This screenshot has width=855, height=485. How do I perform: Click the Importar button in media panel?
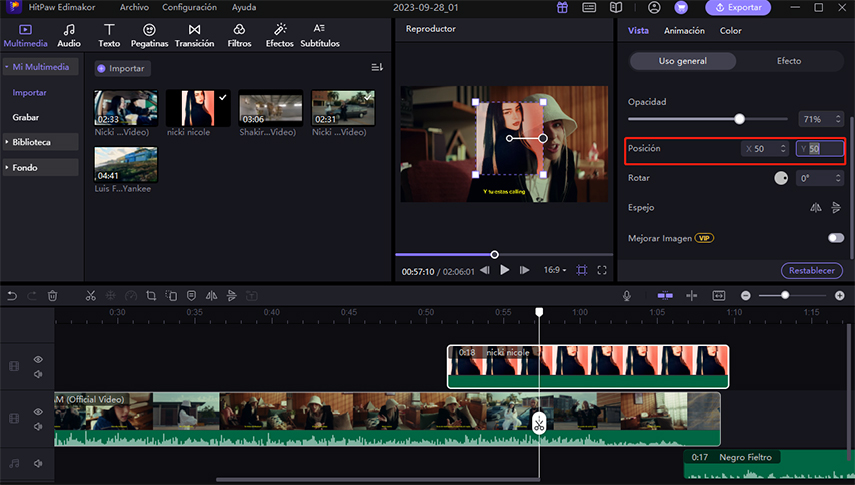point(122,68)
